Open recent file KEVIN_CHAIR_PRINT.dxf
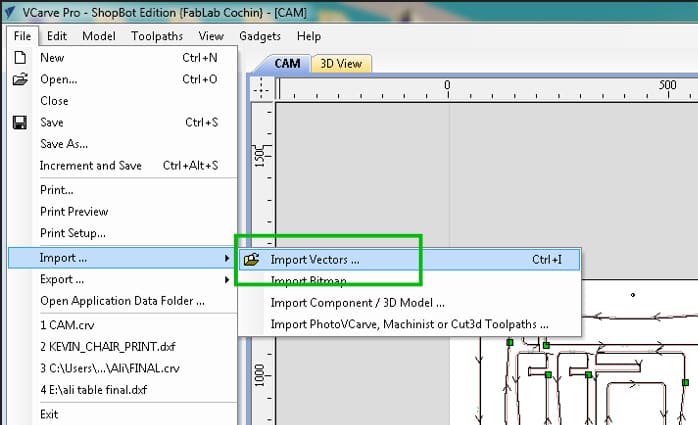This screenshot has width=698, height=425. 122,347
